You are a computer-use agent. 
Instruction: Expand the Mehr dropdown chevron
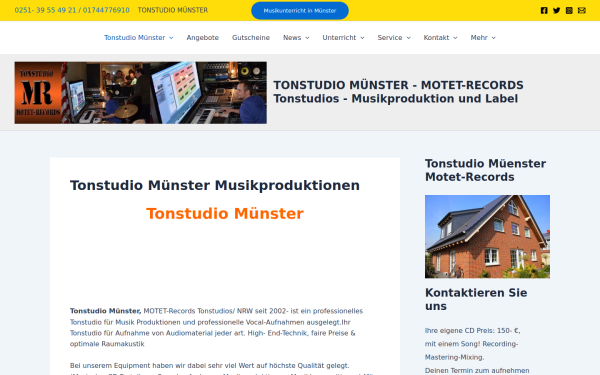tap(493, 38)
